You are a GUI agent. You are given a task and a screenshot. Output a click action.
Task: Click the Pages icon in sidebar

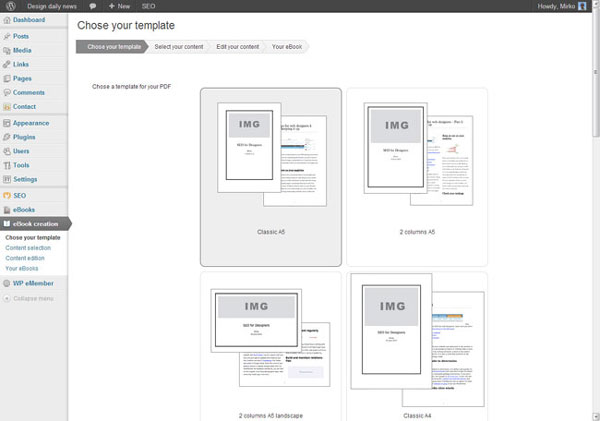(7, 79)
